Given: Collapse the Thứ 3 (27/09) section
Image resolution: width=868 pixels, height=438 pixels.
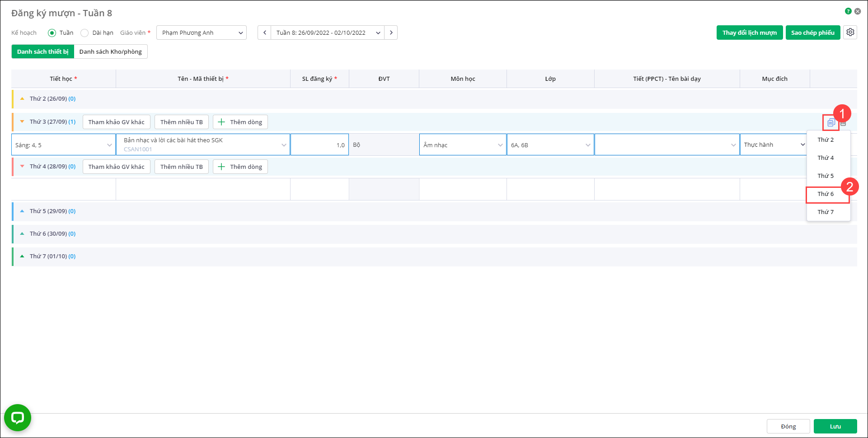Looking at the screenshot, I should pyautogui.click(x=22, y=122).
